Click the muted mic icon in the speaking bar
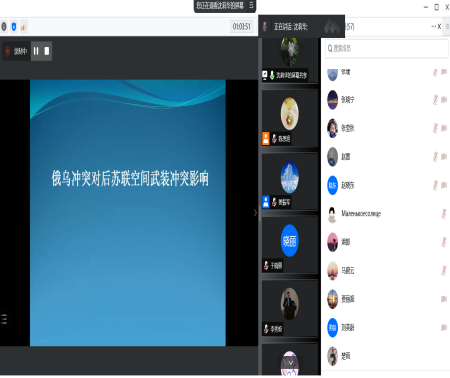 (x=265, y=26)
